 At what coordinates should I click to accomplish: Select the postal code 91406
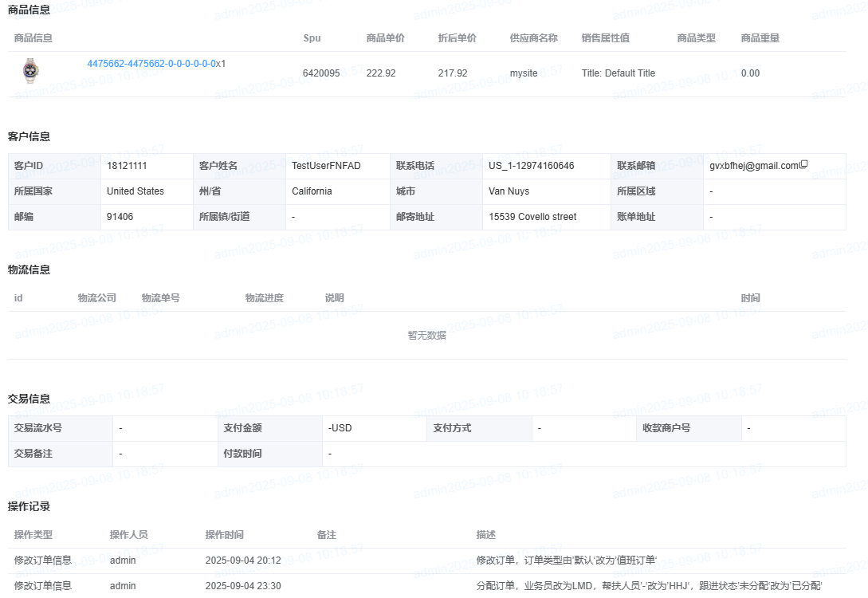click(120, 217)
